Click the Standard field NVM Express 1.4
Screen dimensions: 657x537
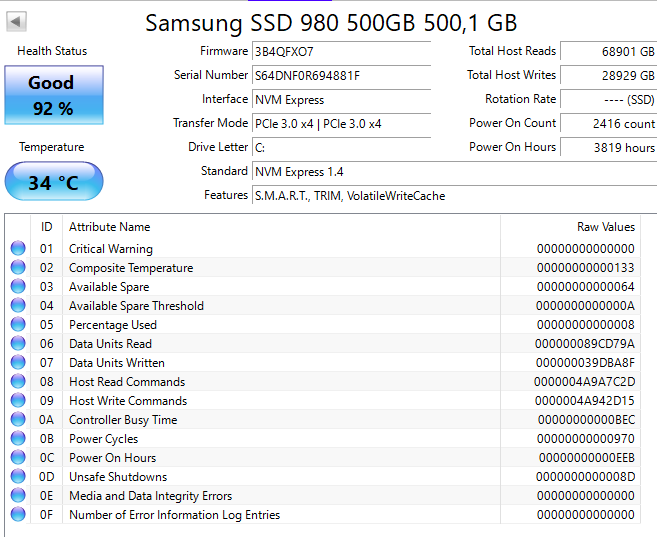(x=455, y=172)
